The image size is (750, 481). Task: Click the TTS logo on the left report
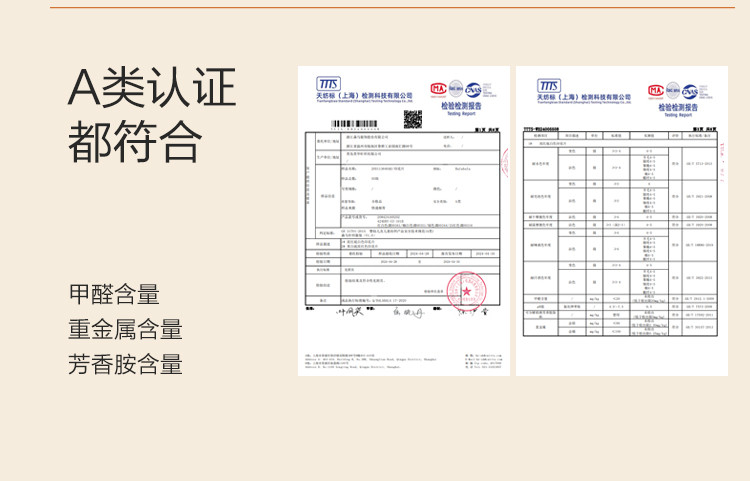click(x=328, y=84)
